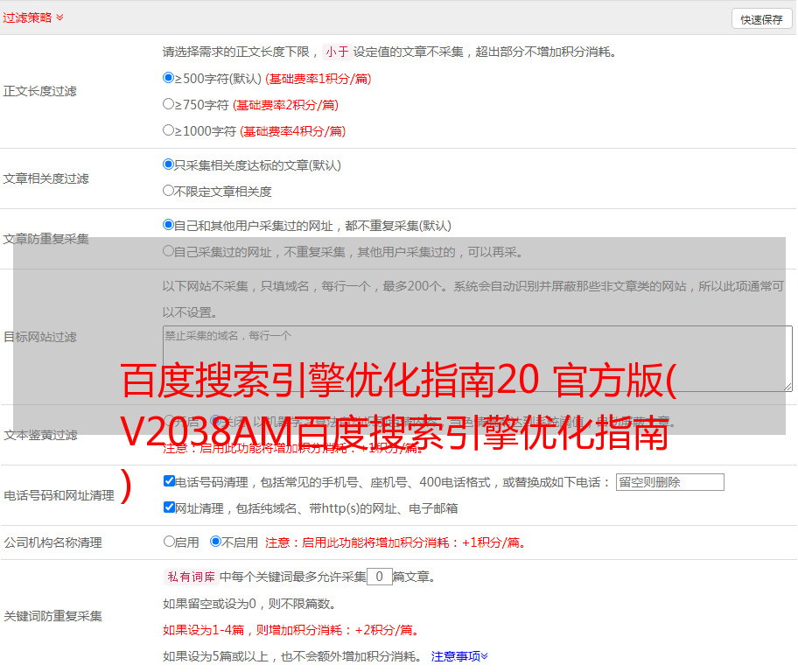Click the (基础费率4积分/篇) red note
Image resolution: width=798 pixels, height=672 pixels.
click(x=292, y=131)
